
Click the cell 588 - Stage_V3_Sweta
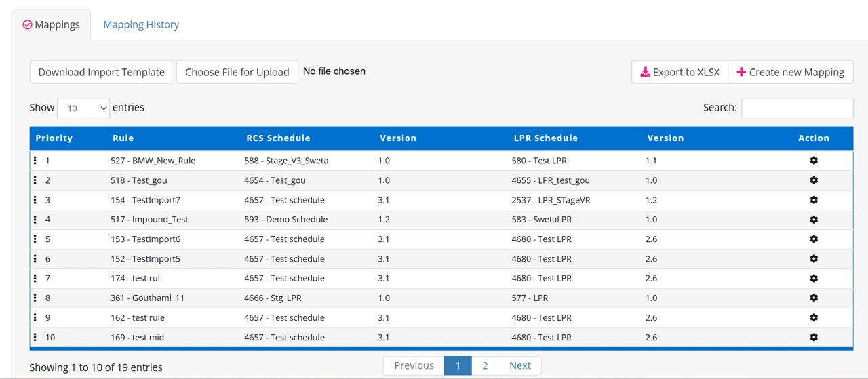[286, 161]
